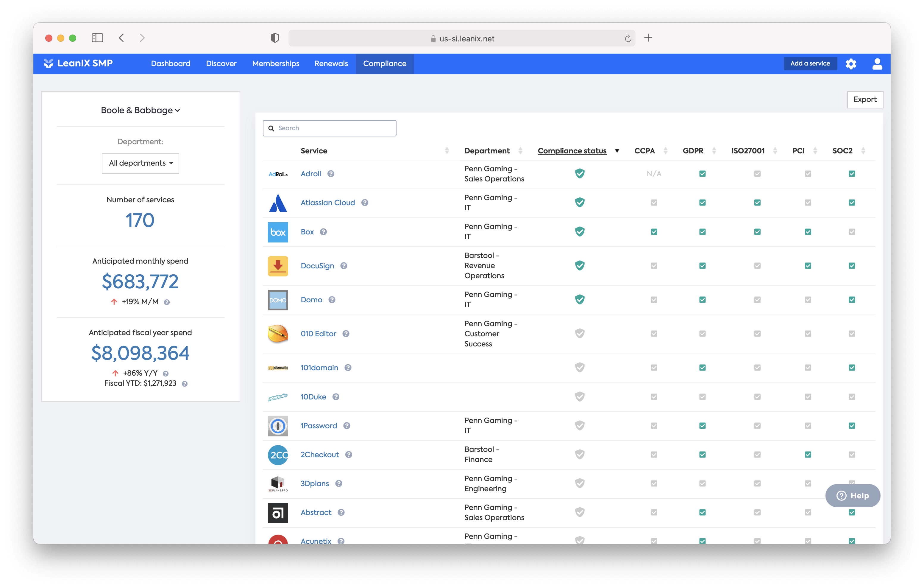Open the Help chat button
Image resolution: width=924 pixels, height=588 pixels.
pyautogui.click(x=853, y=495)
